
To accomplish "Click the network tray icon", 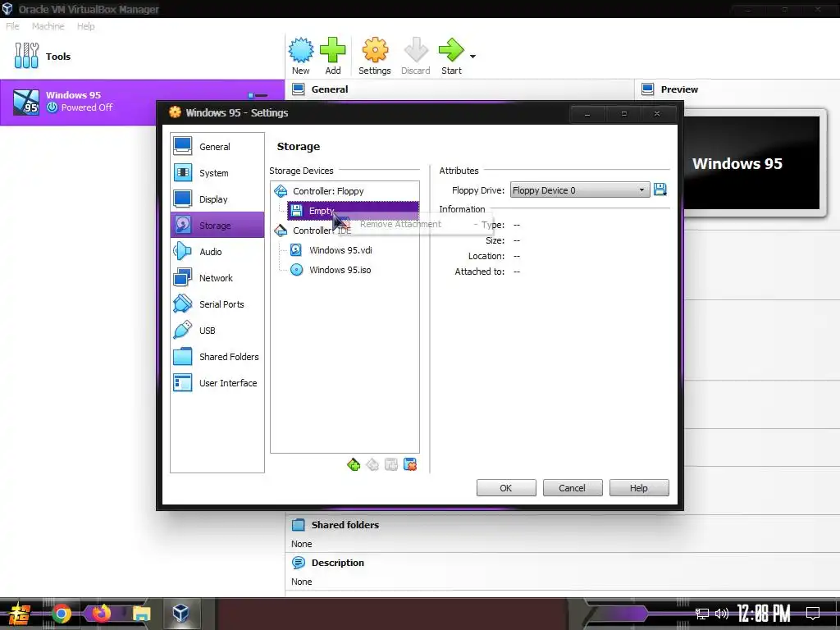I will point(702,614).
